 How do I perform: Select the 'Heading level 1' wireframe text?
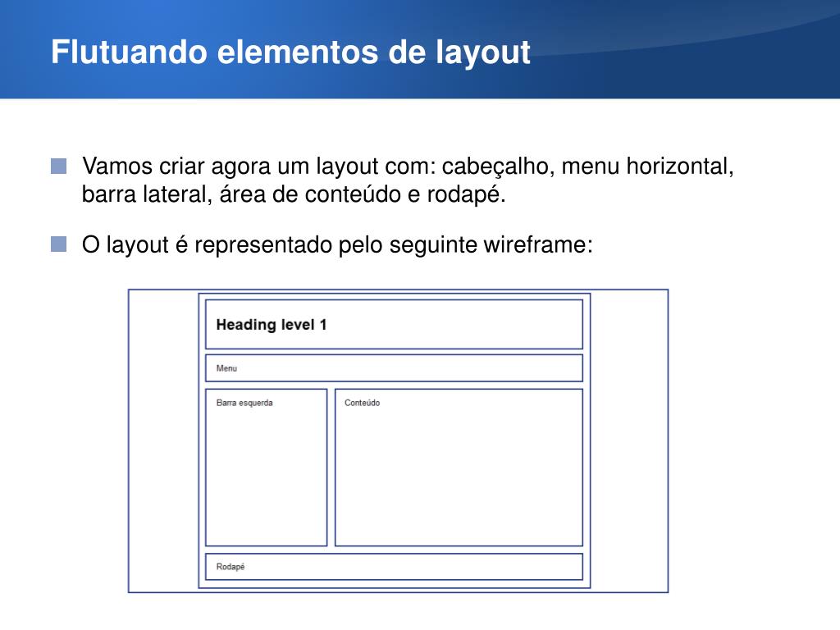271,325
